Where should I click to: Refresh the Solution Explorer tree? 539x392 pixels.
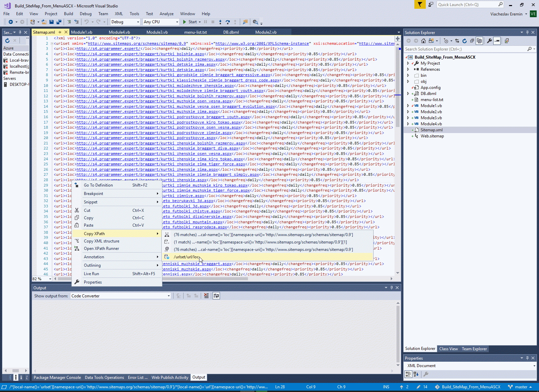(x=465, y=41)
